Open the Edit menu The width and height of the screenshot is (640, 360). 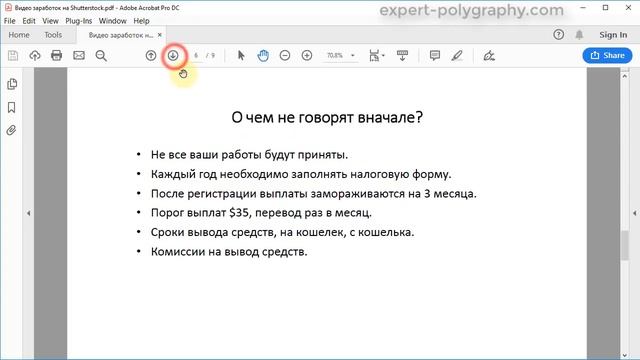pos(29,21)
